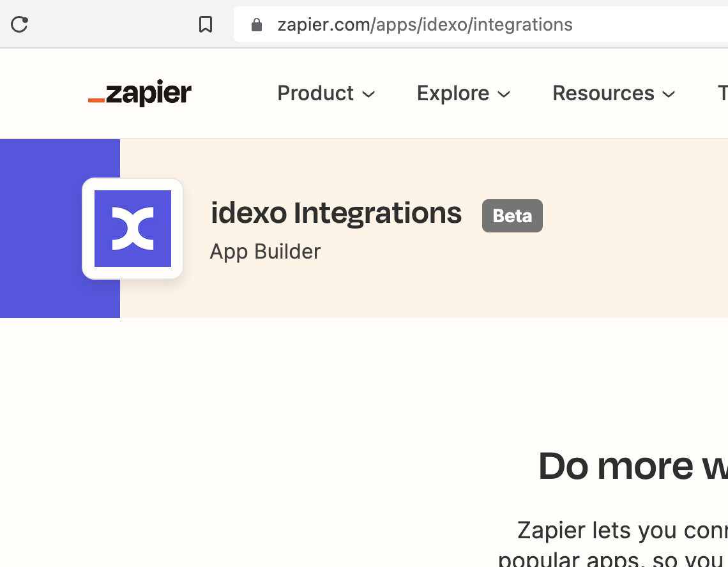Click the Beta badge

coord(512,216)
